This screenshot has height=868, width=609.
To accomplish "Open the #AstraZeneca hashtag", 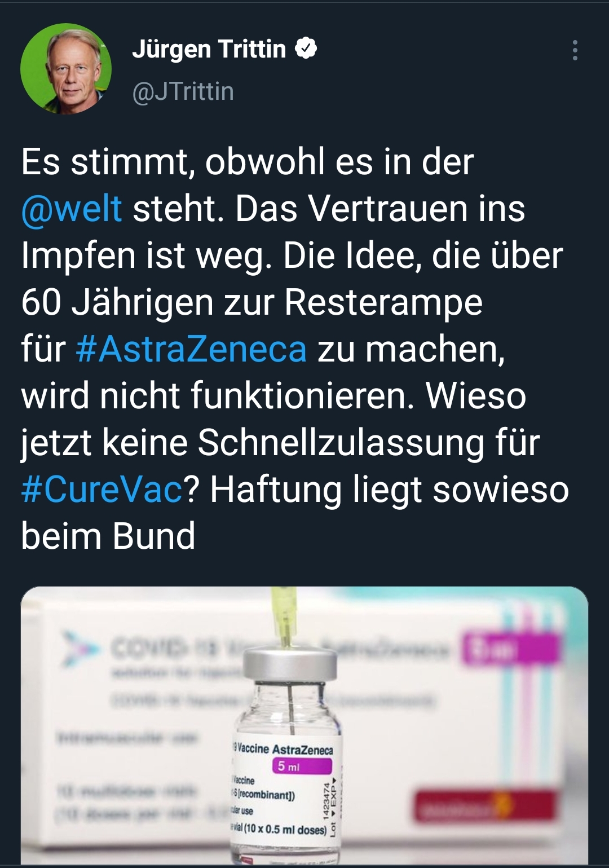I will (x=191, y=349).
